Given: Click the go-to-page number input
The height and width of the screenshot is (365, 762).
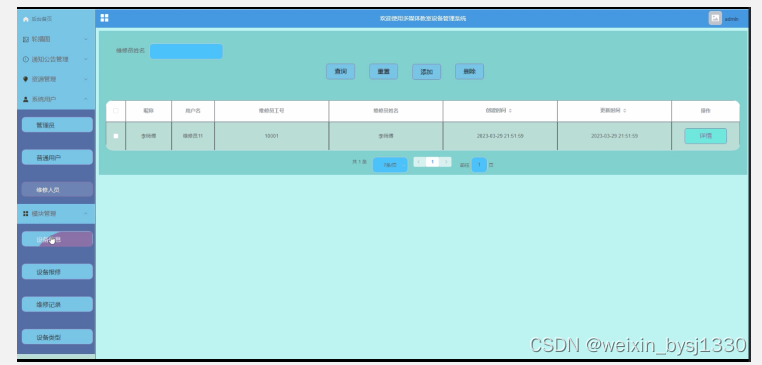Looking at the screenshot, I should pyautogui.click(x=479, y=165).
